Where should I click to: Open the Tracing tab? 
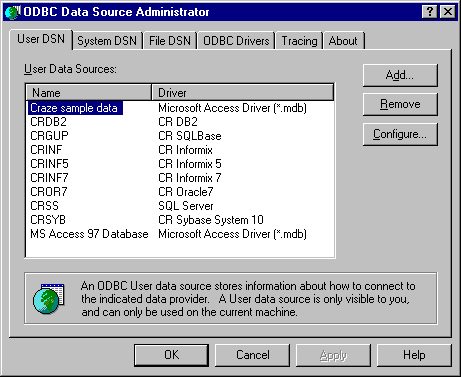point(299,41)
